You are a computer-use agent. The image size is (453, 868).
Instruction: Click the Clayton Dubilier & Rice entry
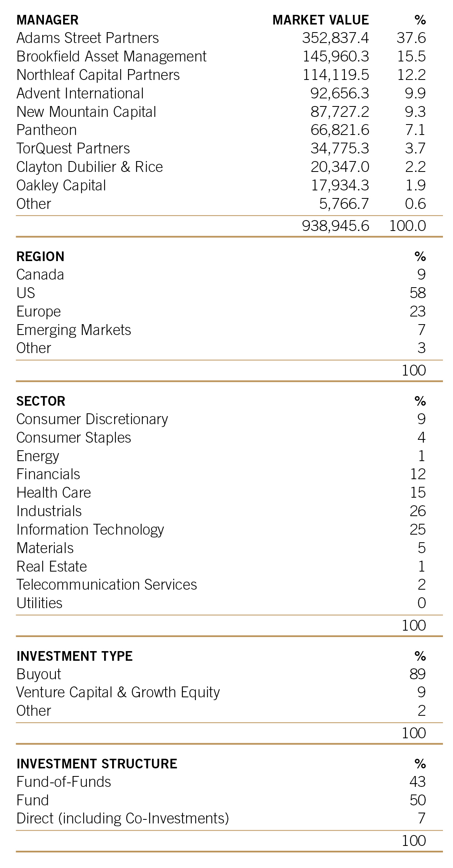(90, 167)
